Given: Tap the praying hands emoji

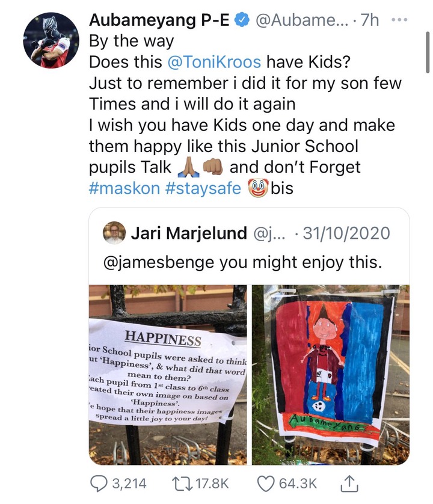Looking at the screenshot, I should pos(188,167).
